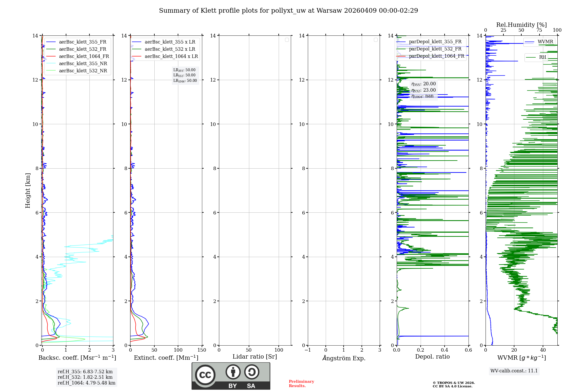Click the empty legend box in Ångström panel

pos(376,40)
